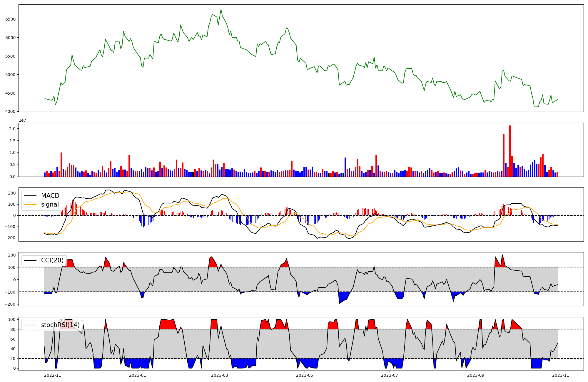Click the 2.0 tick on volume axis

(13, 129)
